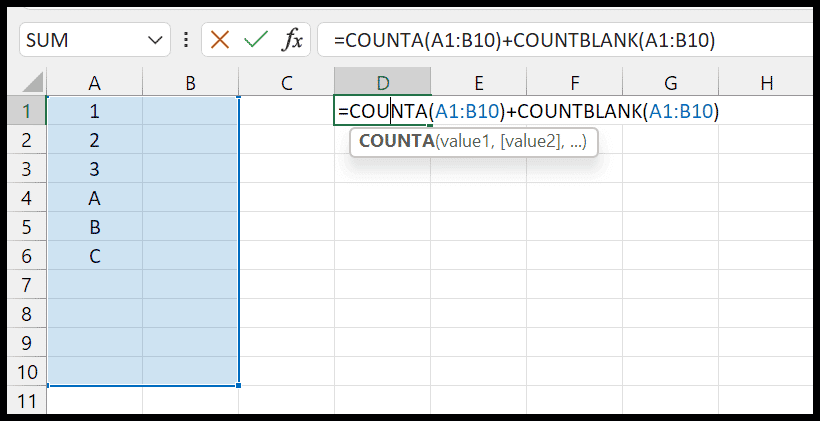Click the top-right range selection handle

[238, 97]
